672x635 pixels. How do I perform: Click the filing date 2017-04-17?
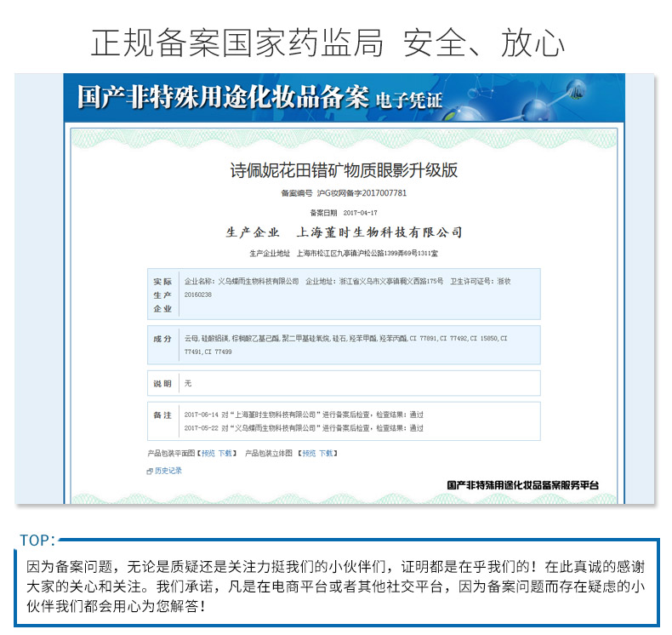tap(360, 213)
